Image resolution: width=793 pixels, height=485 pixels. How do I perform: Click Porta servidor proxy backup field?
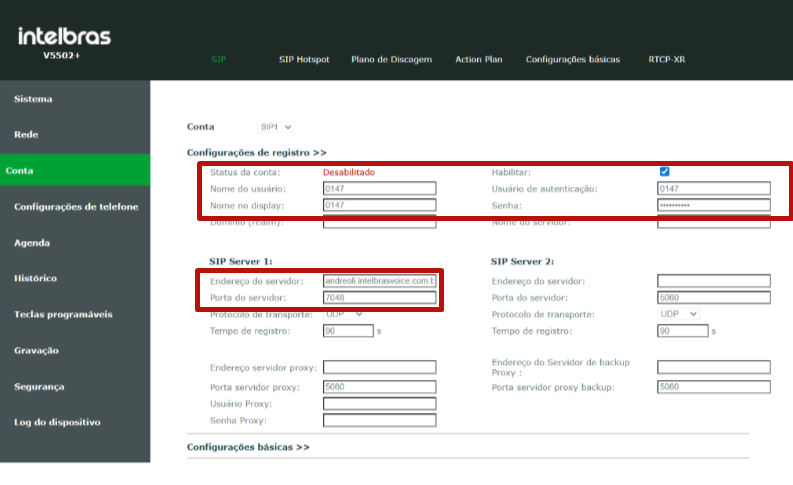(x=714, y=387)
